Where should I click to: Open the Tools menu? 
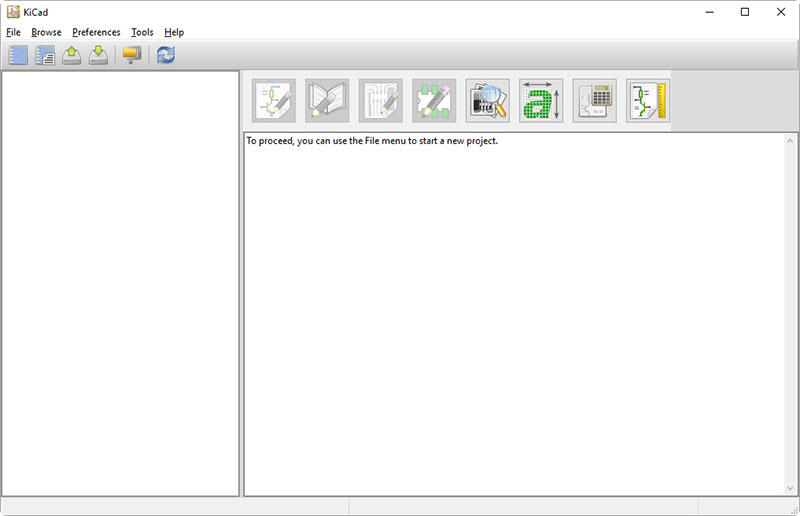pyautogui.click(x=142, y=32)
